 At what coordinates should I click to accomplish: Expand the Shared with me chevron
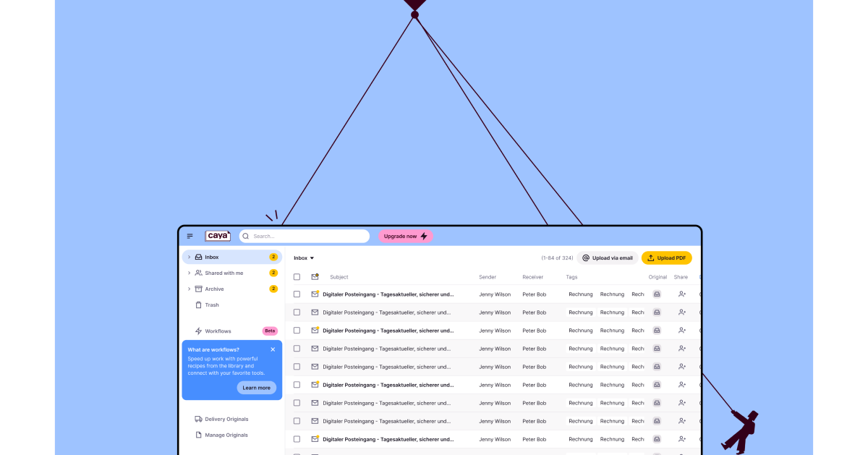click(190, 273)
